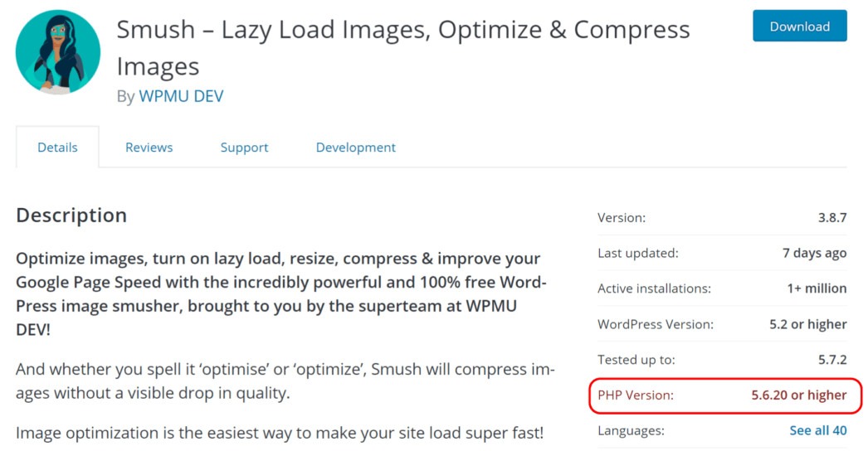Click the Active installations 1+ million value
Image resolution: width=868 pixels, height=451 pixels.
click(x=817, y=289)
